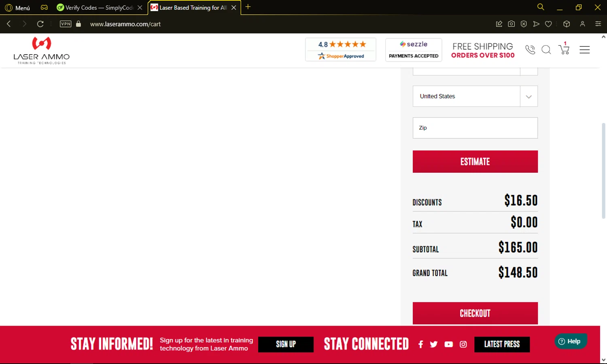This screenshot has width=607, height=364.
Task: Focus the Zip input field
Action: pyautogui.click(x=475, y=128)
